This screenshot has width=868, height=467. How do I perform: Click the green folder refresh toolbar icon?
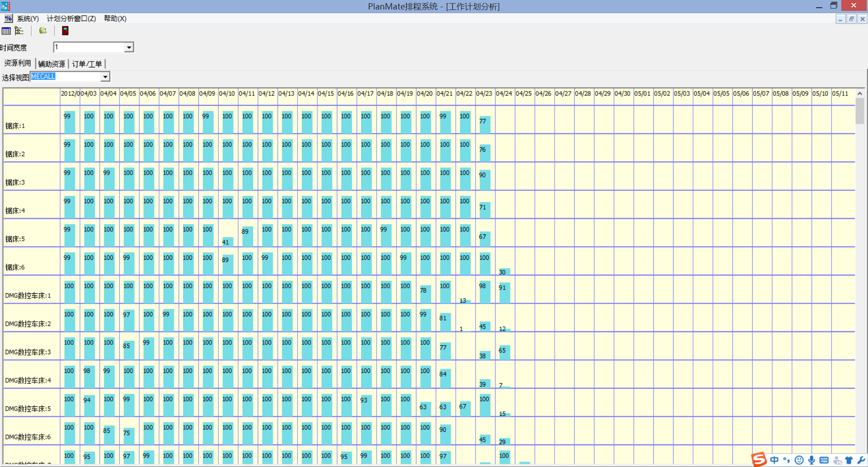click(x=42, y=31)
